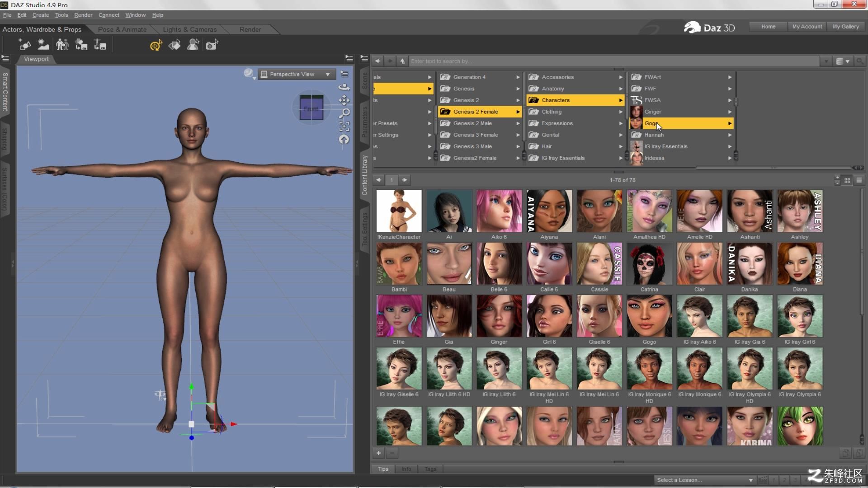Open the Parameters side tab

point(364,122)
